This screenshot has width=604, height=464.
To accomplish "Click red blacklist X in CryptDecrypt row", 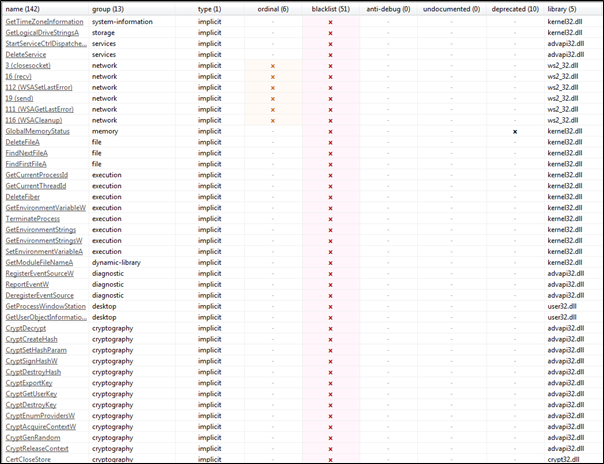I will 331,329.
